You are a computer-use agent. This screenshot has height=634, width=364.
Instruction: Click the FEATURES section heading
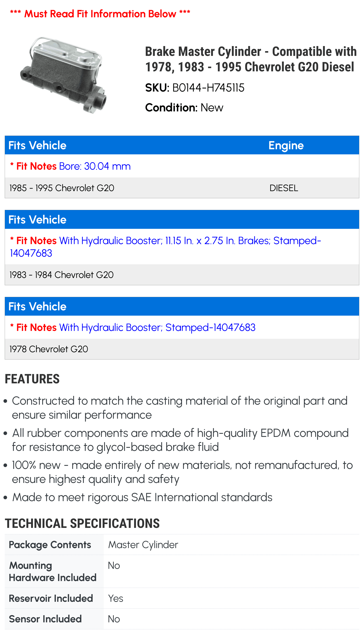click(32, 379)
